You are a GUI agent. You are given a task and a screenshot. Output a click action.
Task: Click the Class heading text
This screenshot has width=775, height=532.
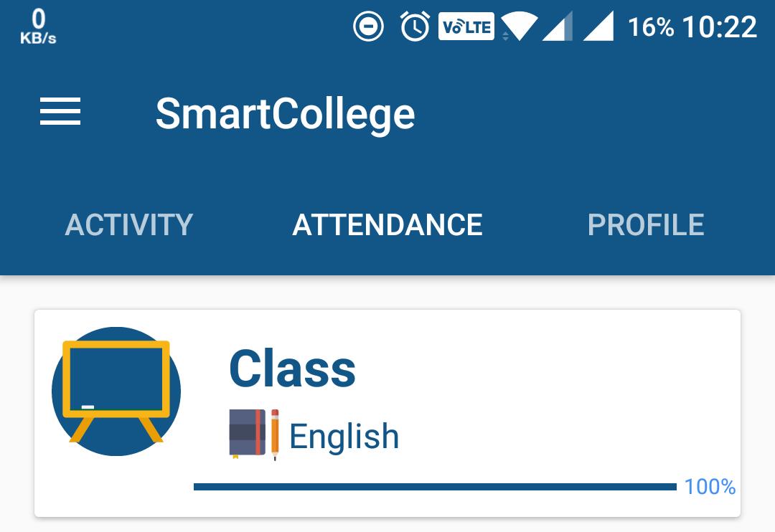292,369
